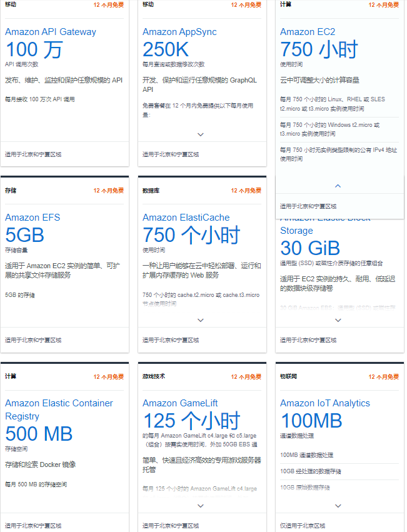Click the 100 万 API call figure
The height and width of the screenshot is (532, 407).
tap(34, 49)
